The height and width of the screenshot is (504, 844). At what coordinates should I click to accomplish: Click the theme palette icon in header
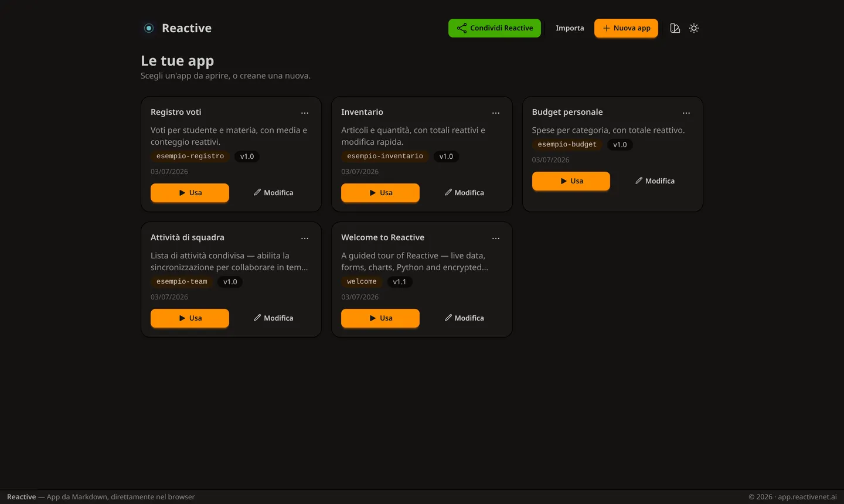point(675,28)
